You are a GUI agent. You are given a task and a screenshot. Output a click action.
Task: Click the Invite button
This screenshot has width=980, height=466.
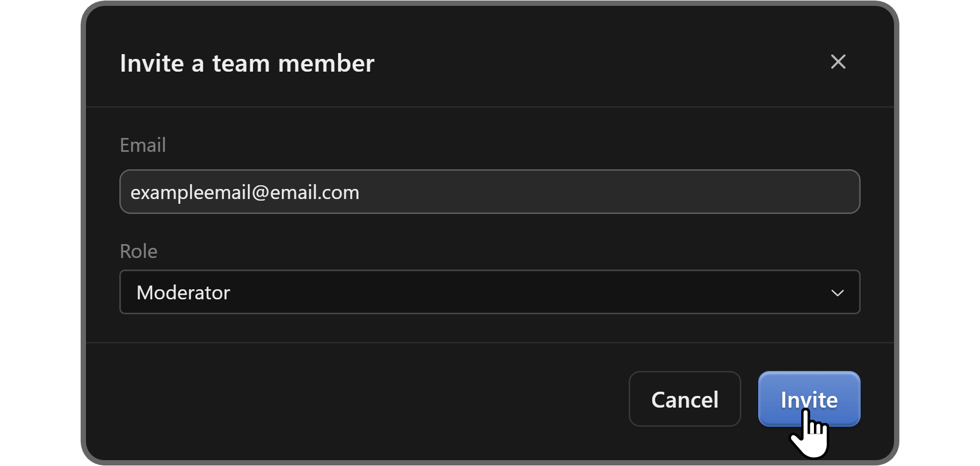tap(809, 399)
